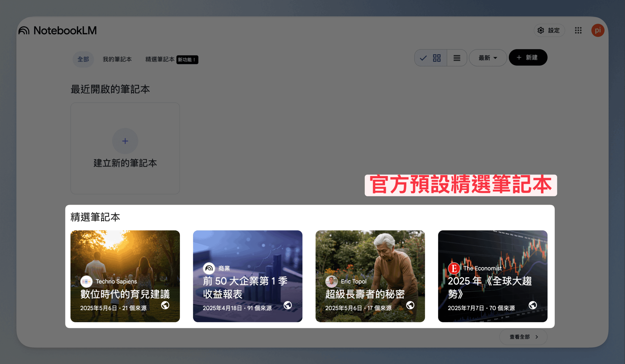
Task: Select the 精選筆記本 tab
Action: (160, 59)
